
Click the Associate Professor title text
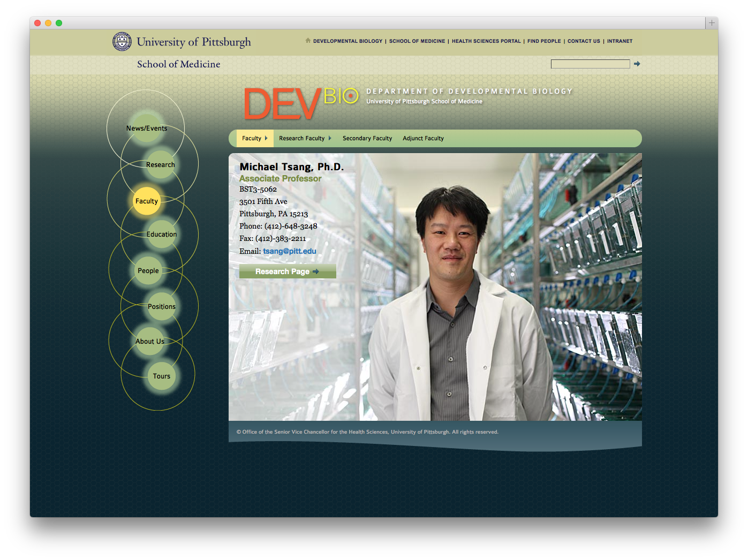(281, 178)
